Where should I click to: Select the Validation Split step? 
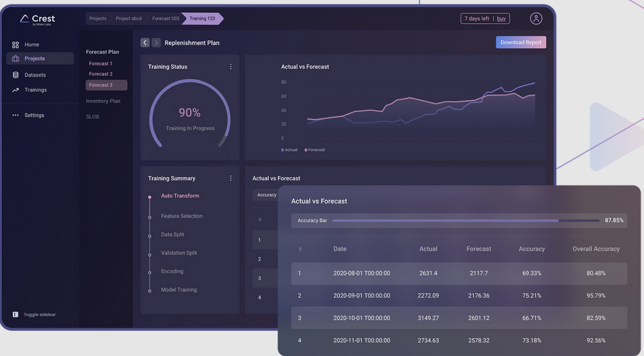tap(178, 253)
